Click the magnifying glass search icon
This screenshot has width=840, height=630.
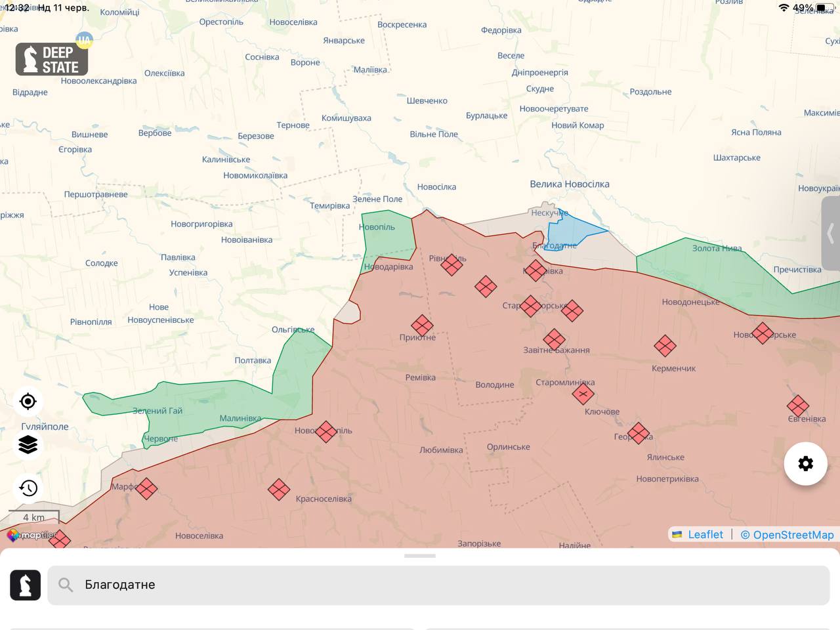point(66,585)
